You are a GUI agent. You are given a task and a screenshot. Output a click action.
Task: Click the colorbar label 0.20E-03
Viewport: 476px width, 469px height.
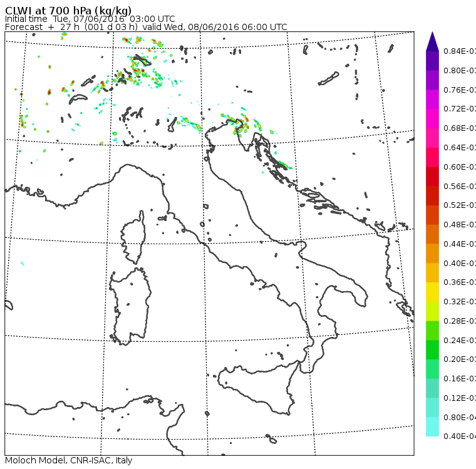click(x=460, y=359)
